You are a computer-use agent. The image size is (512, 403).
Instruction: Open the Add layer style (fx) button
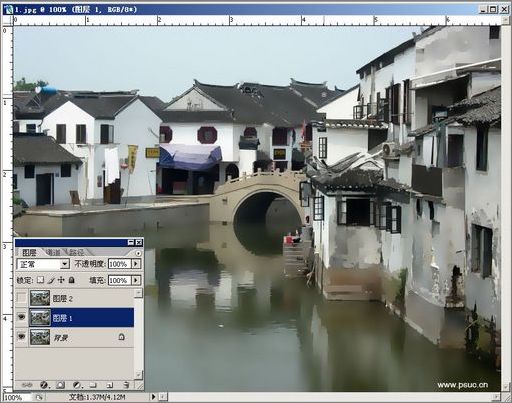(x=44, y=385)
